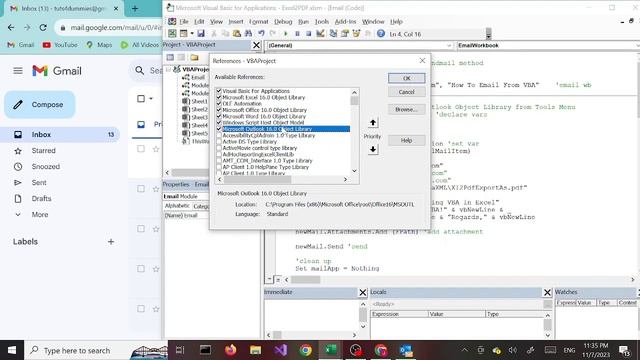This screenshot has height=360, width=640.
Task: Close the Project Explorer pane
Action: [x=256, y=45]
